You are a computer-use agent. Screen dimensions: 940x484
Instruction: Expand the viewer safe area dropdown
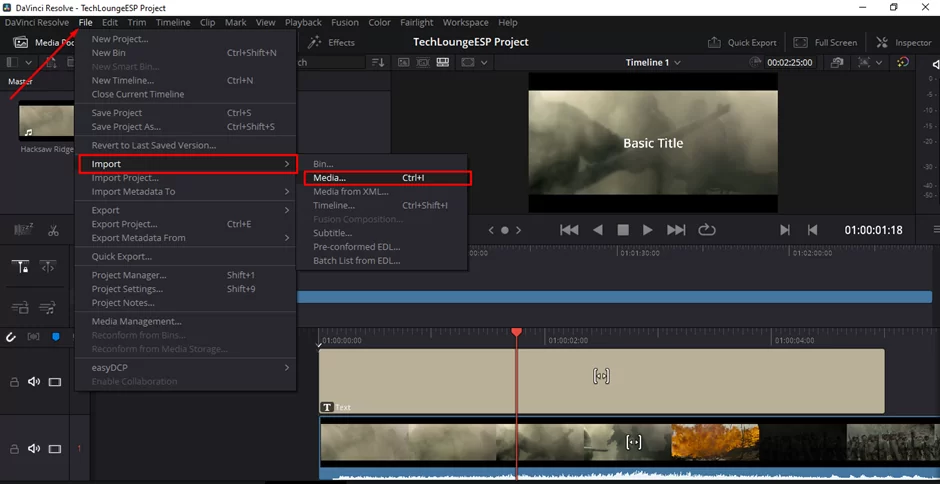tap(484, 62)
